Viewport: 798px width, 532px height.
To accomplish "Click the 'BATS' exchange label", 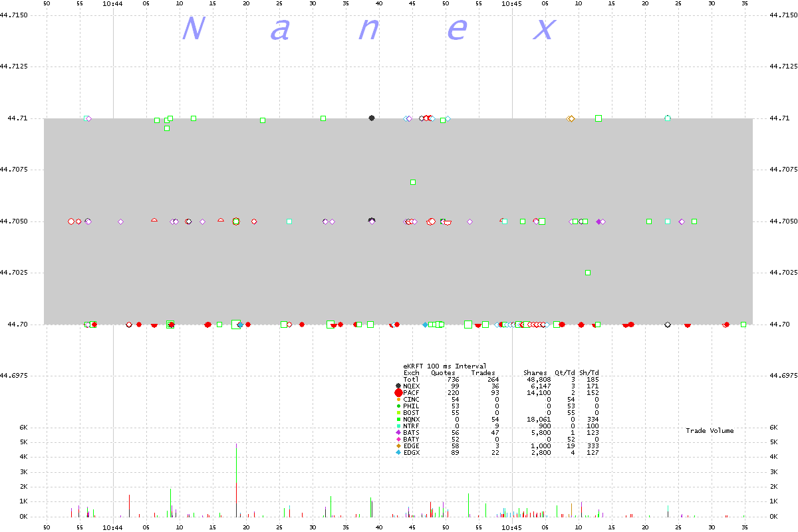I will pyautogui.click(x=412, y=432).
